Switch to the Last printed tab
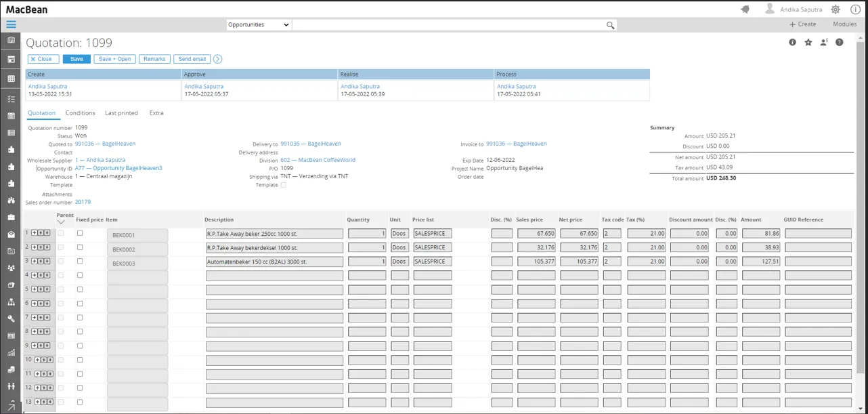The width and height of the screenshot is (868, 414). (121, 113)
